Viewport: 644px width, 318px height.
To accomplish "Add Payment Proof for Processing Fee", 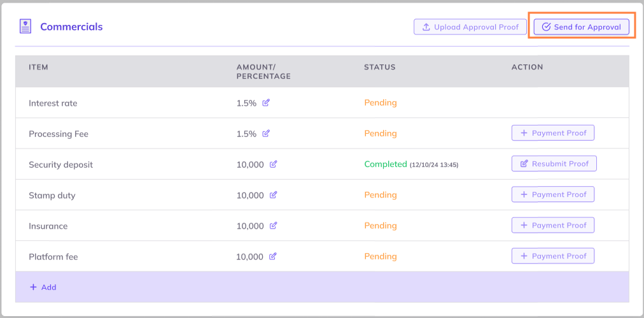I will 552,133.
